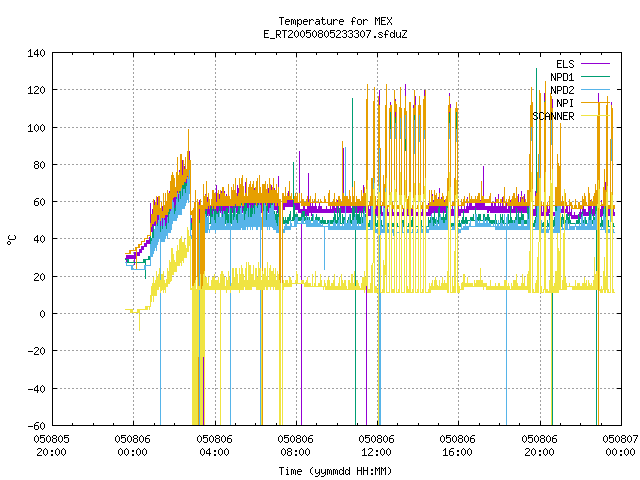This screenshot has height=480, width=640.
Task: Click the y-axis label -20
Action: (36, 351)
